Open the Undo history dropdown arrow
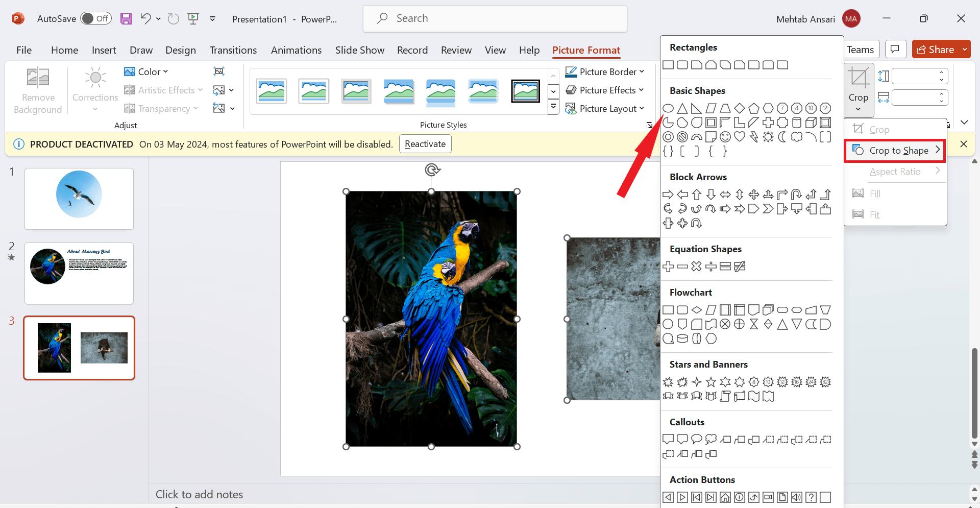 pyautogui.click(x=158, y=19)
